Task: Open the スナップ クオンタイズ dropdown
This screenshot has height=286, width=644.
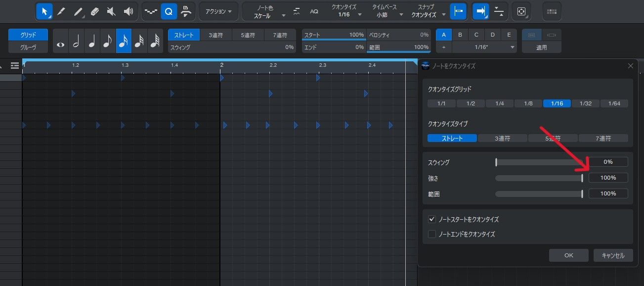Action: (428, 11)
